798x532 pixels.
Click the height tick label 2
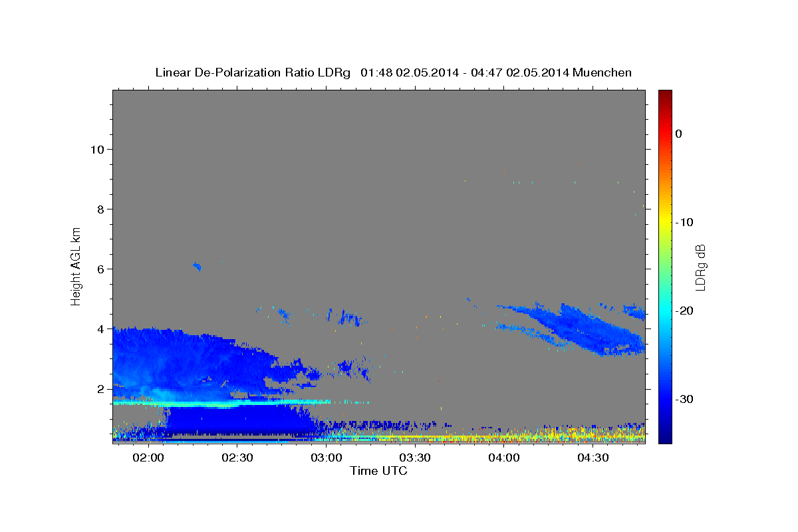pyautogui.click(x=101, y=388)
